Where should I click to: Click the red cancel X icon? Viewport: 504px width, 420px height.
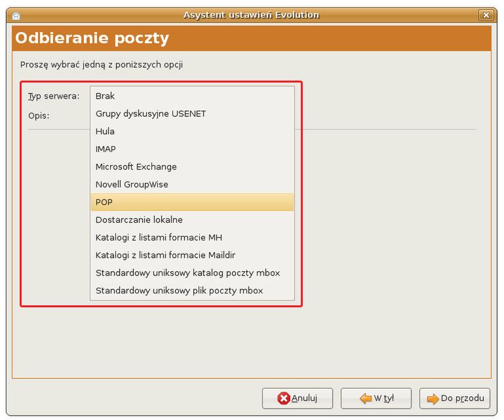(x=284, y=398)
